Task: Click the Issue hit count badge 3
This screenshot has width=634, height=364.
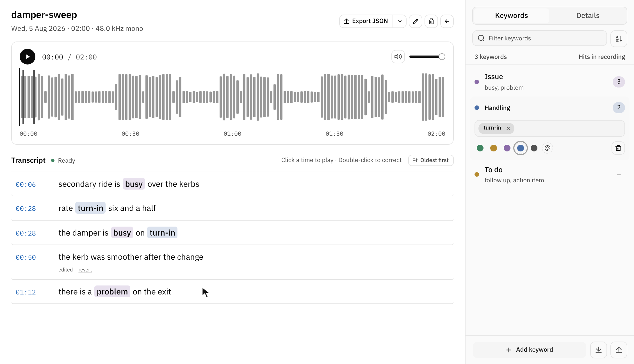Action: pyautogui.click(x=619, y=82)
